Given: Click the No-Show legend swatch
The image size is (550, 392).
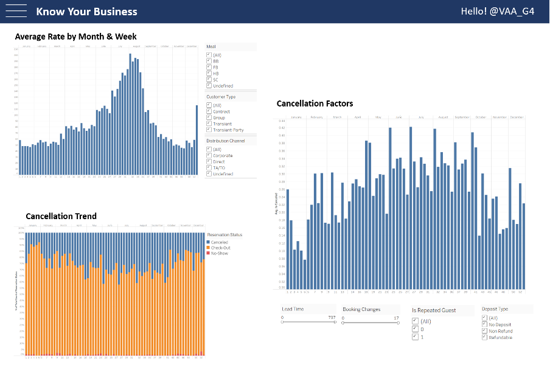Looking at the screenshot, I should (x=209, y=253).
